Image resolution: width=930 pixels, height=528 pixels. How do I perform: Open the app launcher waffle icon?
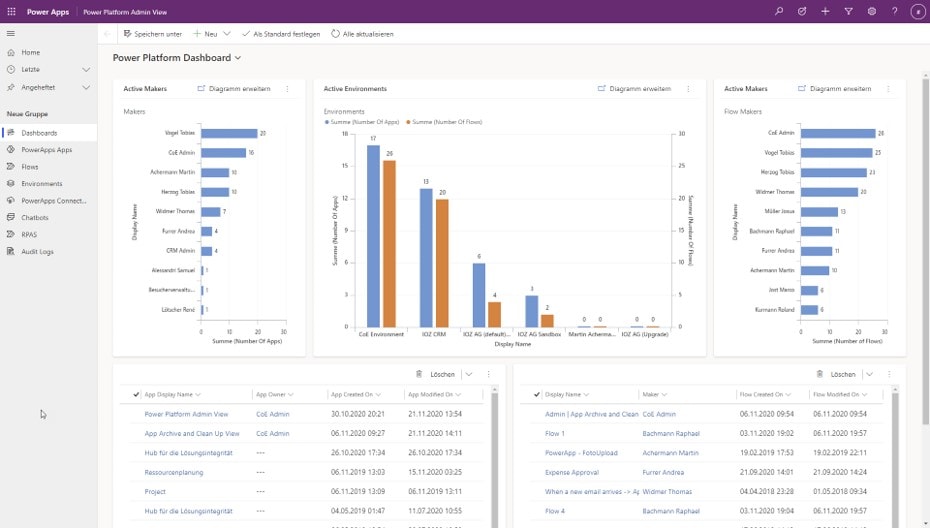tap(11, 11)
